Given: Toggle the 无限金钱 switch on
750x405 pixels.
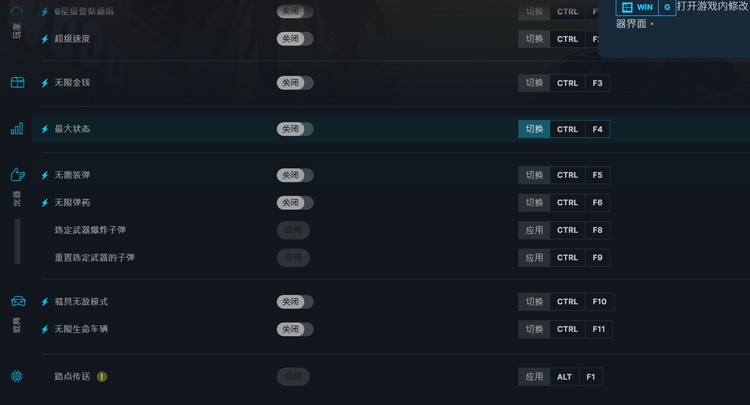Looking at the screenshot, I should pos(295,83).
